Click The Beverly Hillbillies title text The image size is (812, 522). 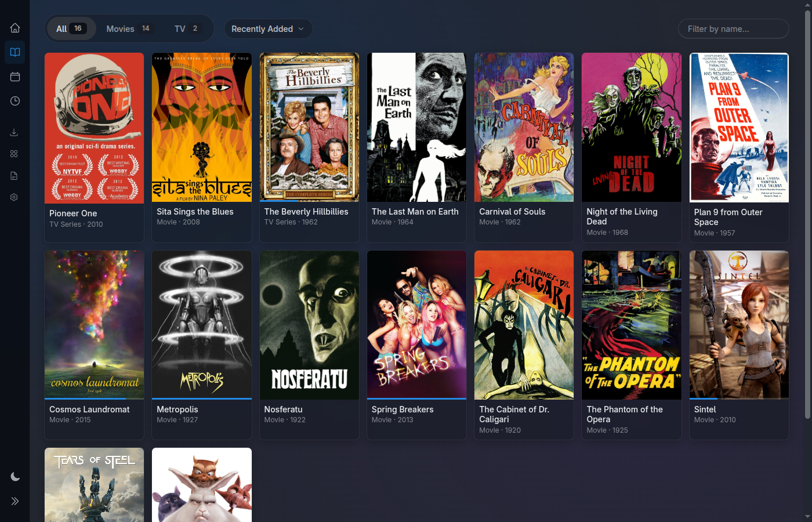click(306, 212)
